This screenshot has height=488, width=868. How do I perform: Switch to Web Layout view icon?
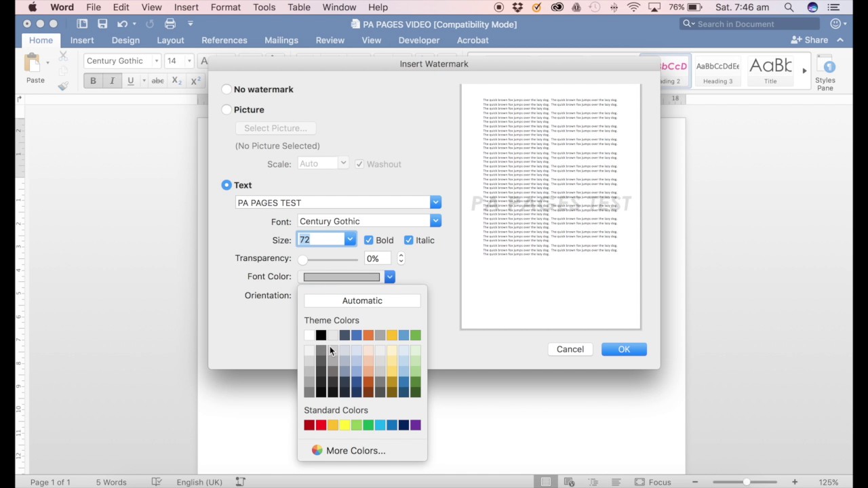pos(569,482)
